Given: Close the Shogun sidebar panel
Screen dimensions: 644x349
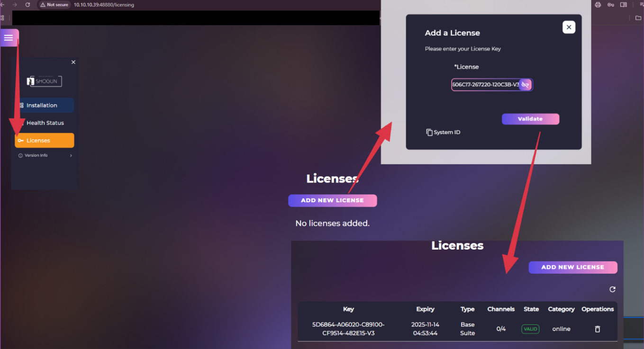Looking at the screenshot, I should coord(73,62).
